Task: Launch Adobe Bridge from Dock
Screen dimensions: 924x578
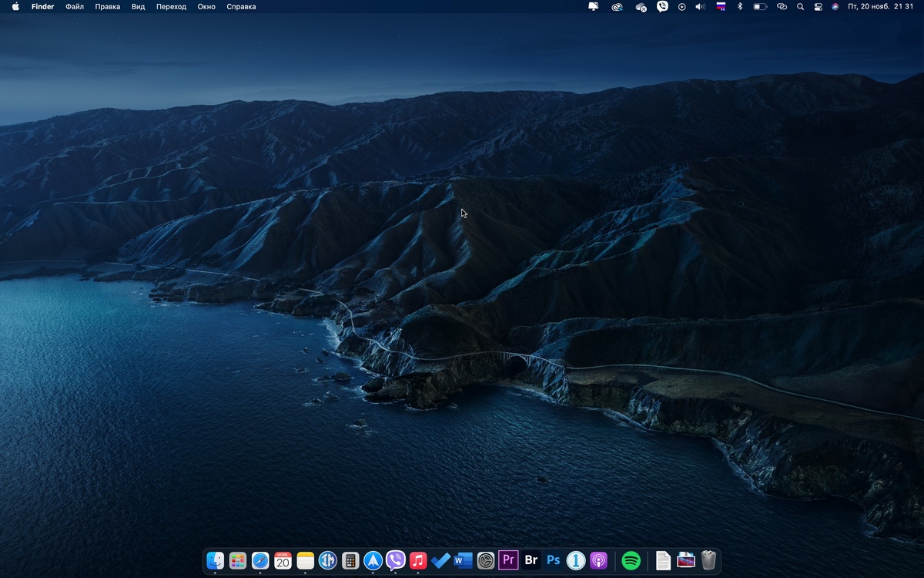Action: [531, 560]
